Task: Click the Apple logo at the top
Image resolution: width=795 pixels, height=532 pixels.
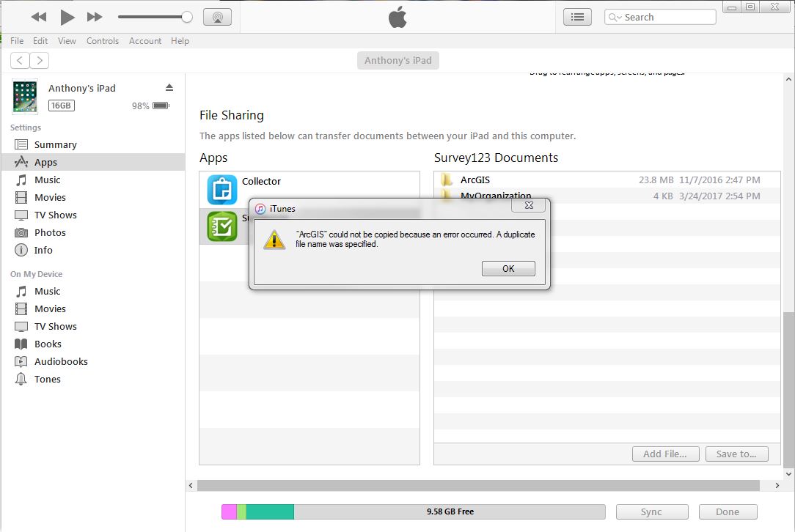Action: 397,18
